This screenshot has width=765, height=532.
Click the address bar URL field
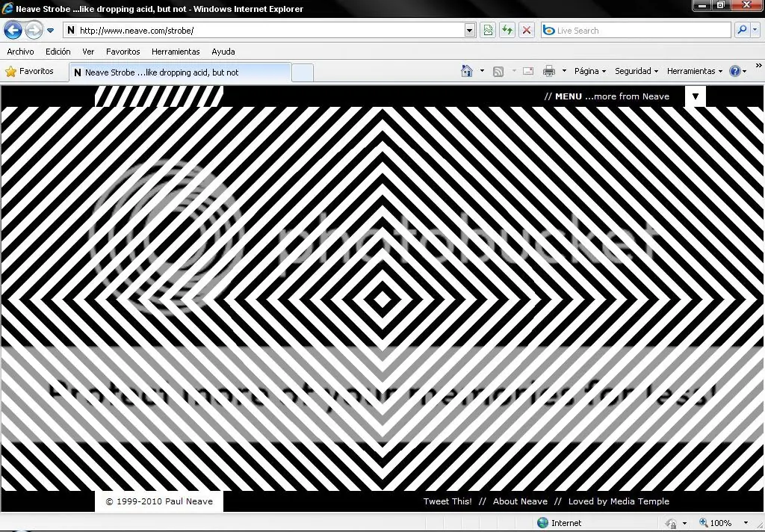click(264, 30)
